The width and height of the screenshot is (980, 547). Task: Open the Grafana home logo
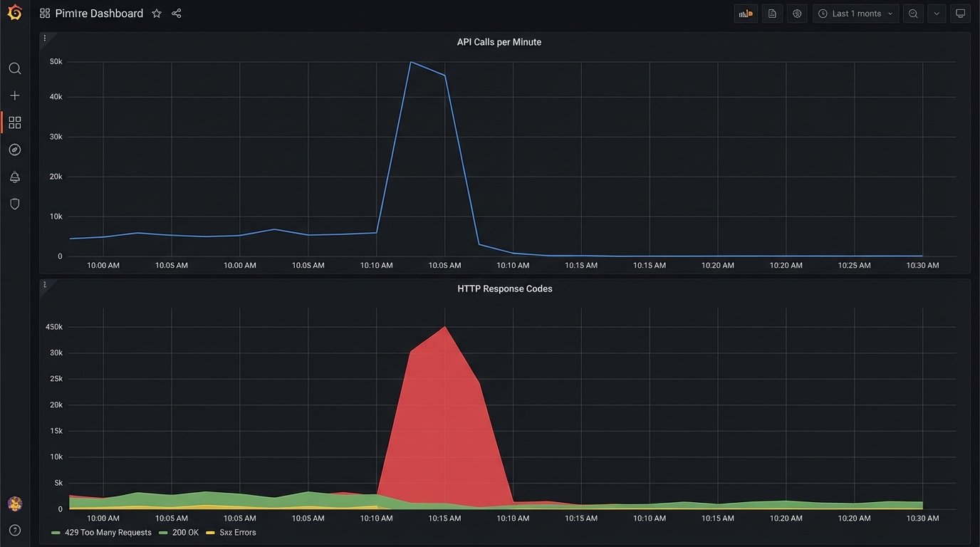15,13
